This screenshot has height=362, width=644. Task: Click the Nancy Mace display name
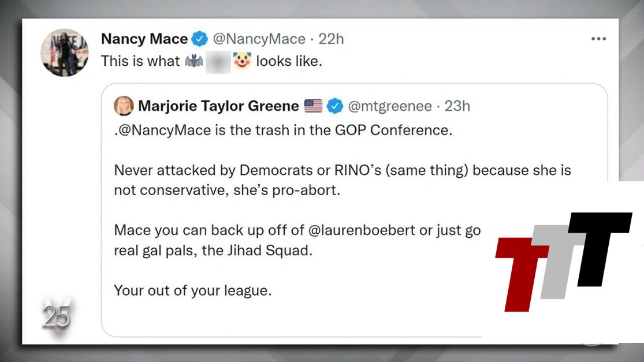(x=144, y=39)
